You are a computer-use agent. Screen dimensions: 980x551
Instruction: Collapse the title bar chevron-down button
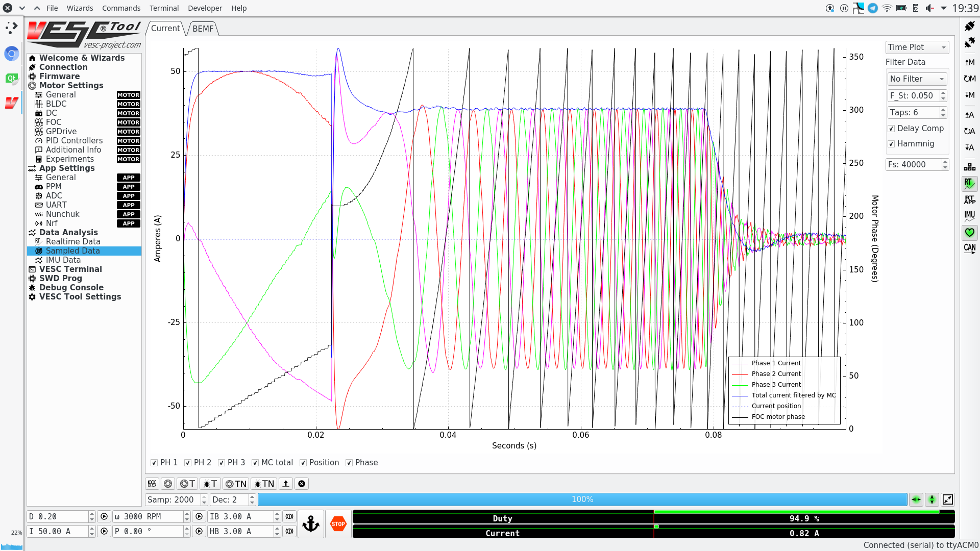(22, 8)
